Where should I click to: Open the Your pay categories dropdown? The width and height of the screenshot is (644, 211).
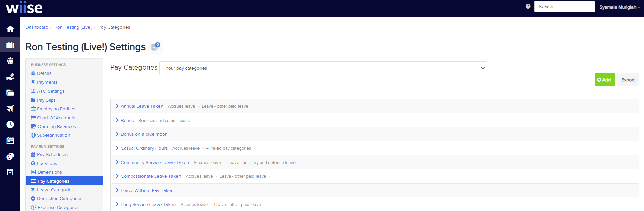(x=323, y=68)
